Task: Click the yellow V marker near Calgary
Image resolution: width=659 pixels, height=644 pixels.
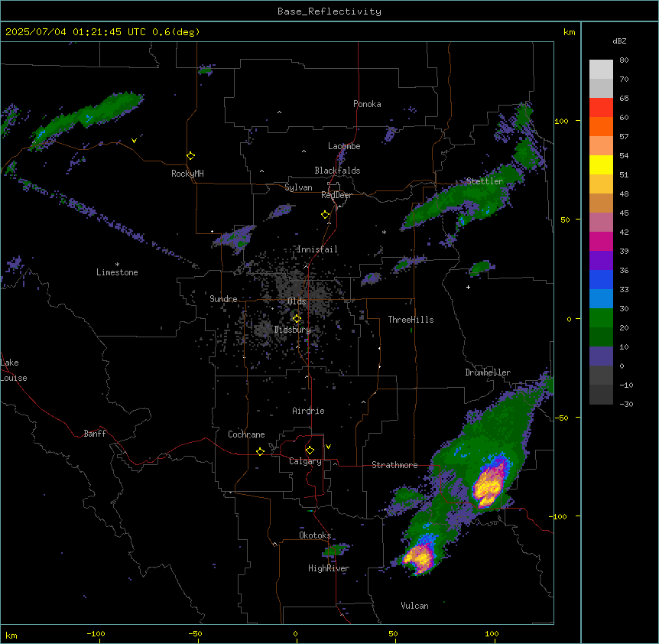Action: pyautogui.click(x=328, y=446)
